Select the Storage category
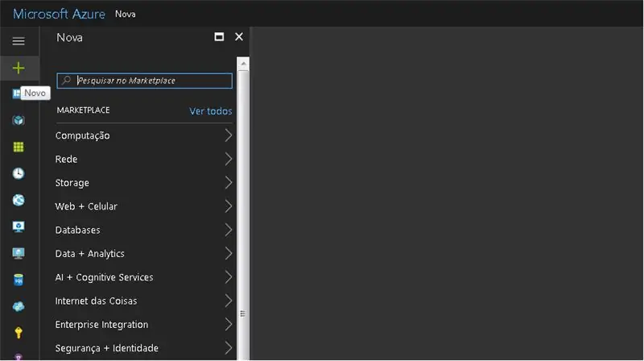 [144, 183]
